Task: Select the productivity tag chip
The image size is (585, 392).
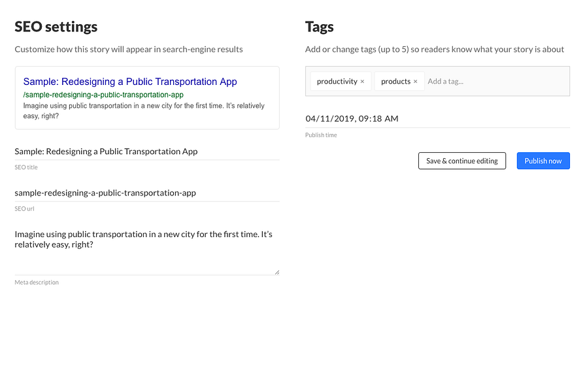Action: point(341,81)
